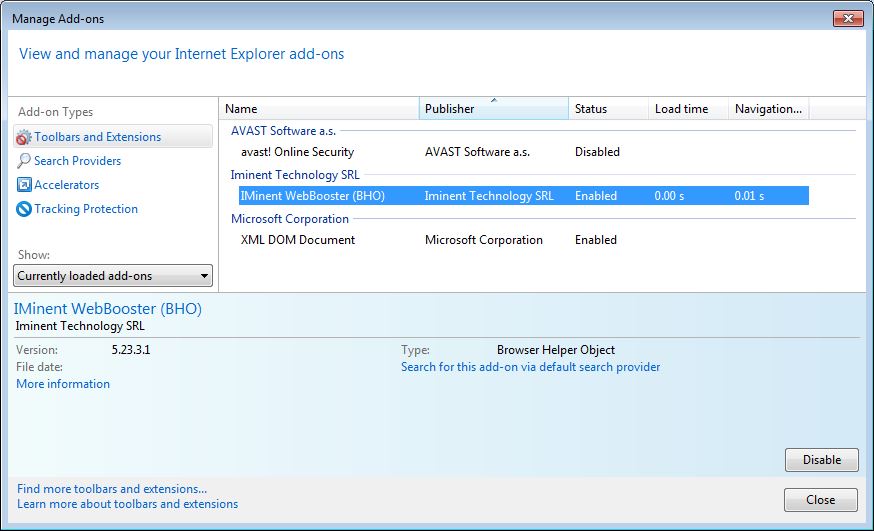Open the Tracking Protection add-on type
The image size is (874, 531).
[x=86, y=208]
